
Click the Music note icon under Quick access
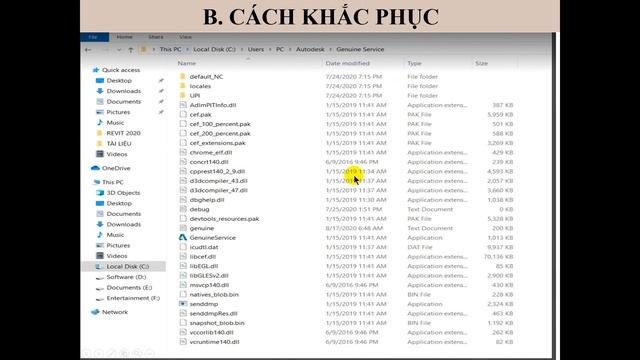tap(100, 122)
